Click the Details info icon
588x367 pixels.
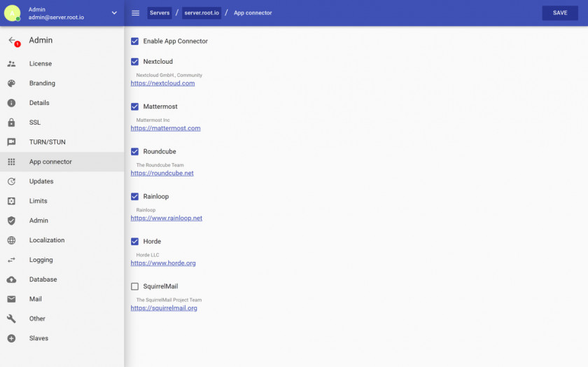(x=12, y=103)
